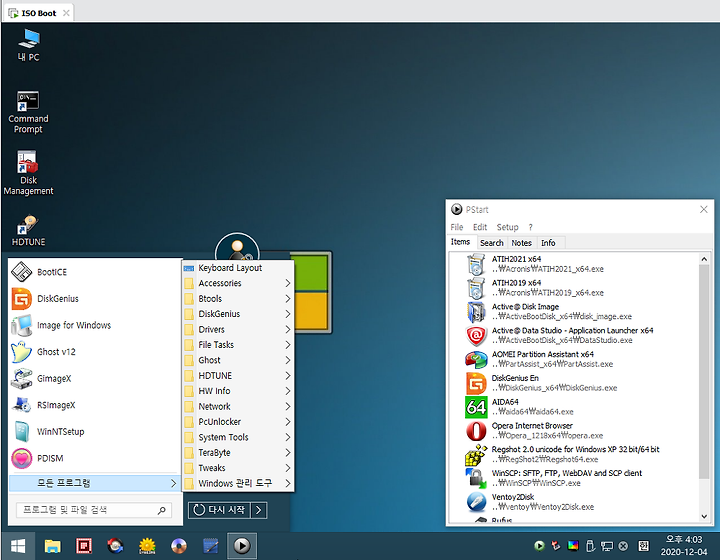Expand DiskGenius folder submenu
720x560 pixels.
238,314
